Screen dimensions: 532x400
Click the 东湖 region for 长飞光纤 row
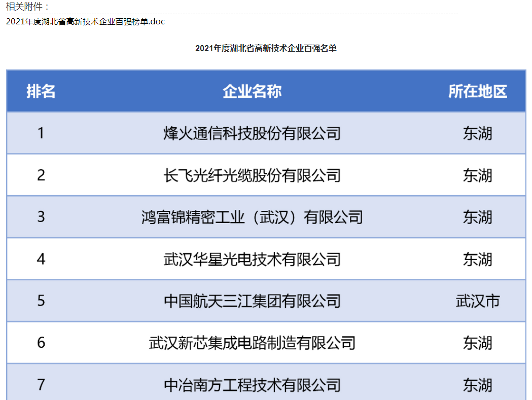coord(477,175)
